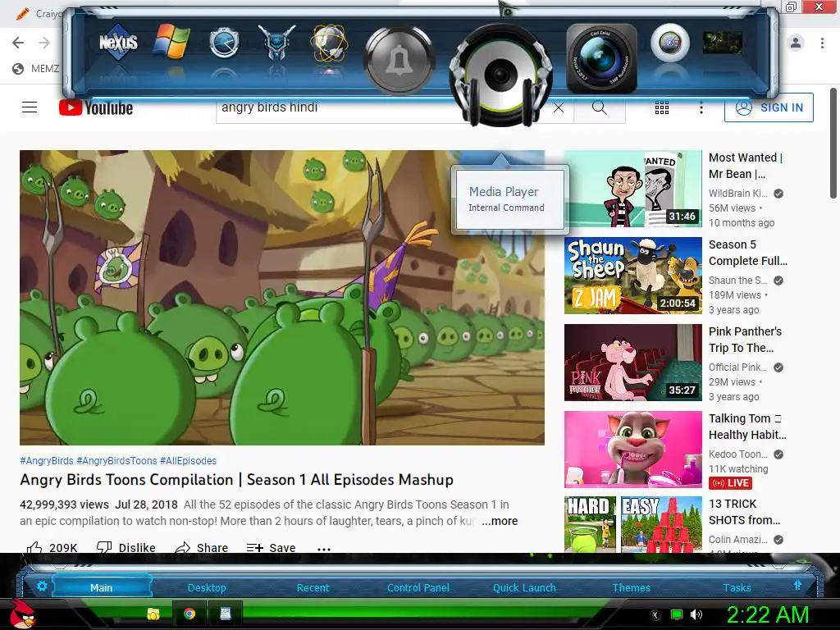Open the Quick Launch tab
The image size is (840, 630).
tap(524, 587)
